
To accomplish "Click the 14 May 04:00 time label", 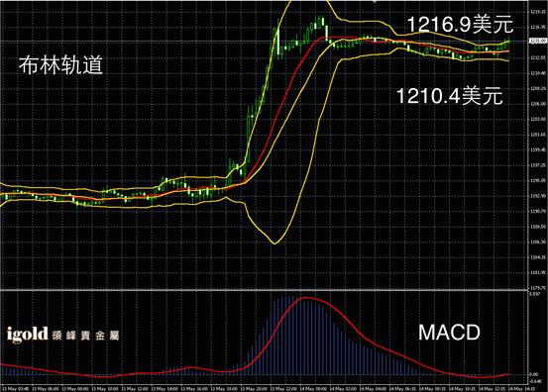I will [374, 388].
